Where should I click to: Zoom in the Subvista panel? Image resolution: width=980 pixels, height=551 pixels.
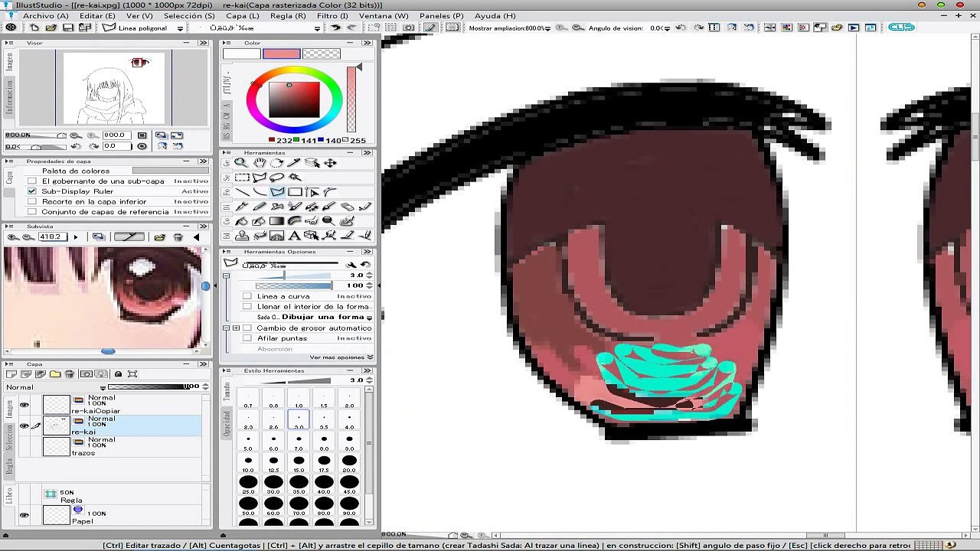point(11,236)
